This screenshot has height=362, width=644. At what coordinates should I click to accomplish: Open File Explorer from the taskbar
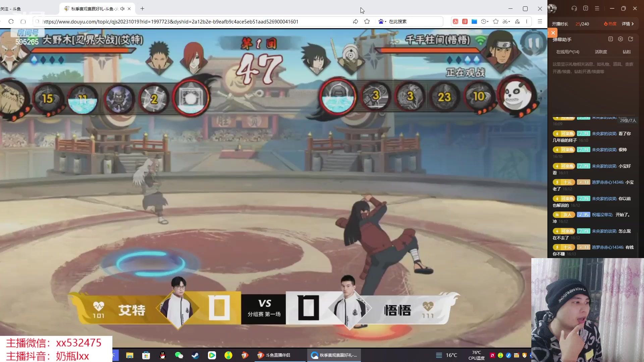coord(130,355)
